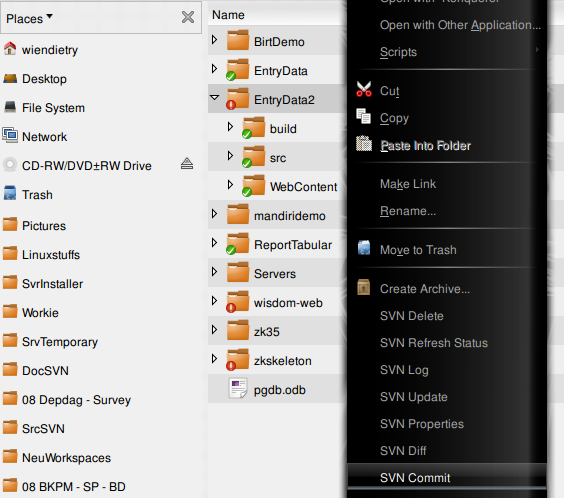
Task: Open the DocSVN bookmark
Action: (x=45, y=371)
